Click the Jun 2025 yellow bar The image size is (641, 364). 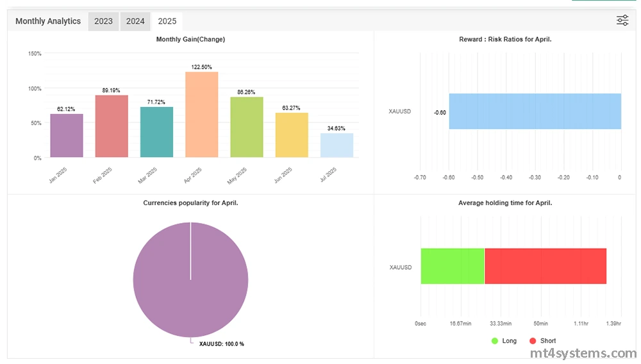point(292,135)
